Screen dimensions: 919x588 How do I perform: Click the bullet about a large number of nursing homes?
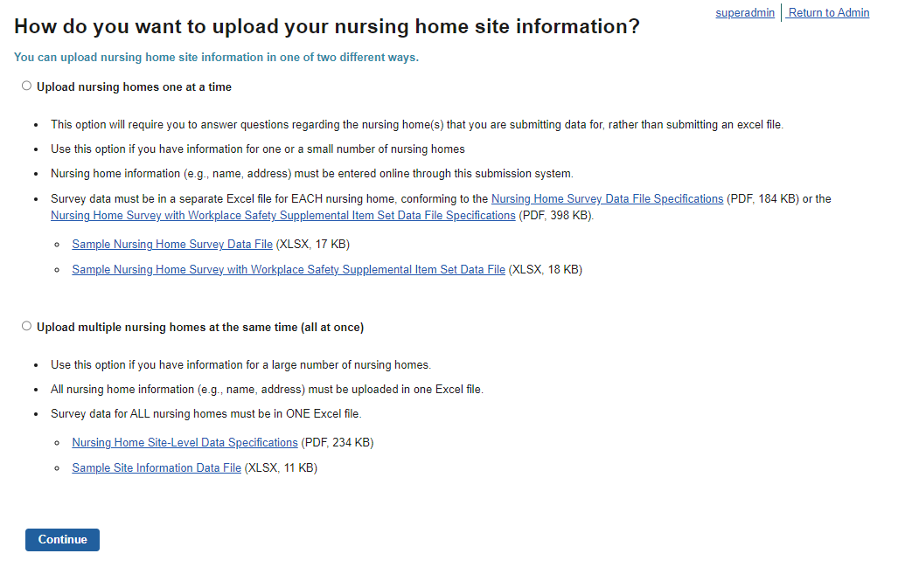click(x=240, y=365)
